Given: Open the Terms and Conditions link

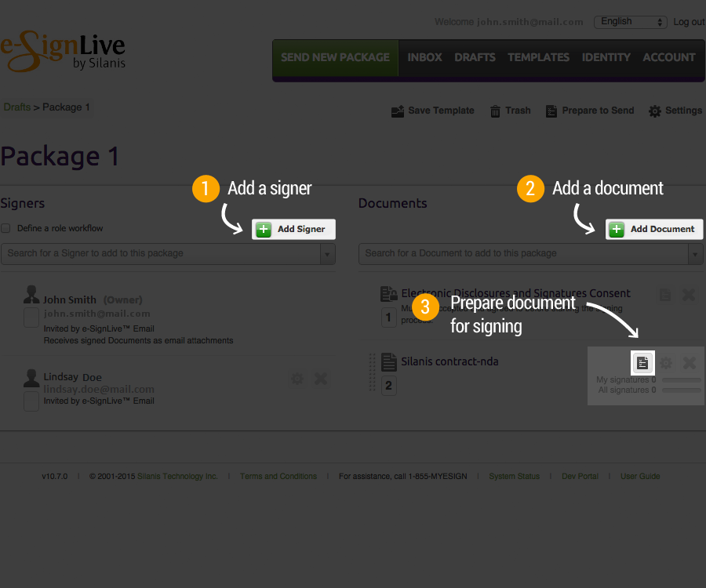Looking at the screenshot, I should pos(278,476).
